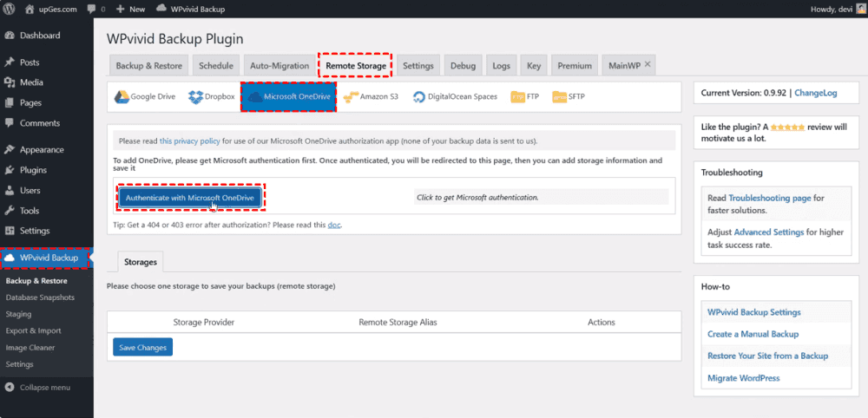The image size is (868, 418).
Task: Open the doc link for 404 error
Action: tap(334, 225)
